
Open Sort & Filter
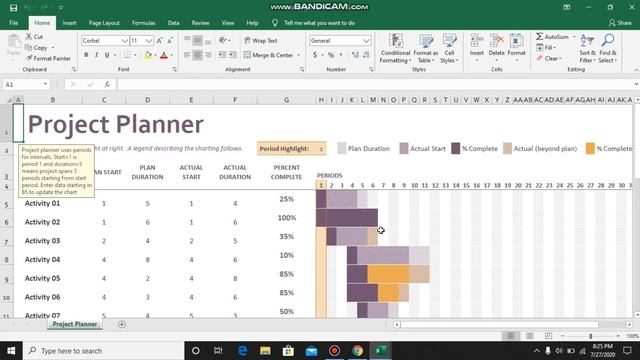pyautogui.click(x=587, y=48)
